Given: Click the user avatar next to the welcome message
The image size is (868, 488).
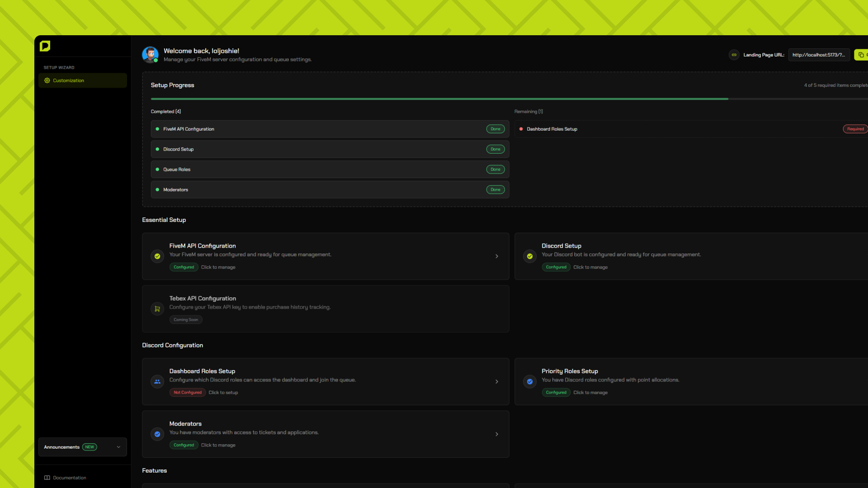Looking at the screenshot, I should [x=150, y=54].
